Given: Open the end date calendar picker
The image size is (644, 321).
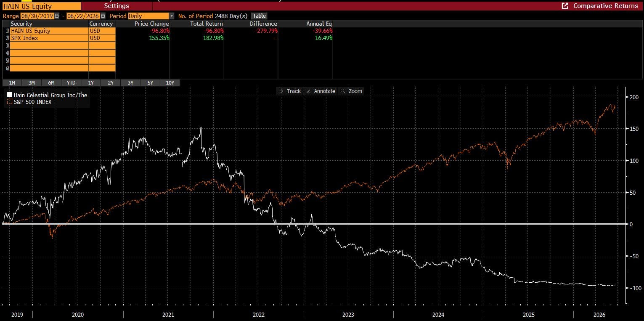Looking at the screenshot, I should pos(103,16).
